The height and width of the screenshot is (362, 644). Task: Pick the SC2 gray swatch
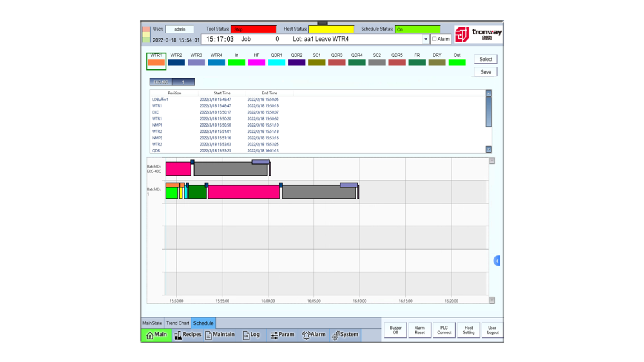click(377, 63)
